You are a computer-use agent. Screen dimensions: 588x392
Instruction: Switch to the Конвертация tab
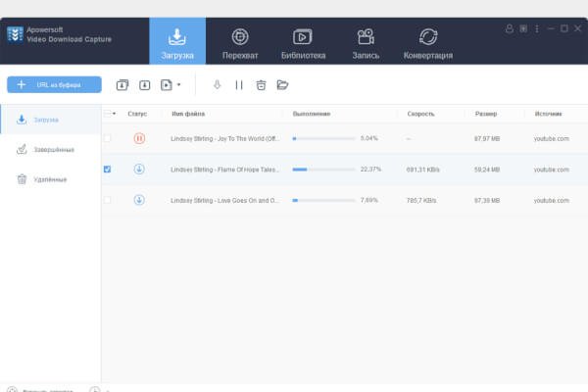[428, 43]
